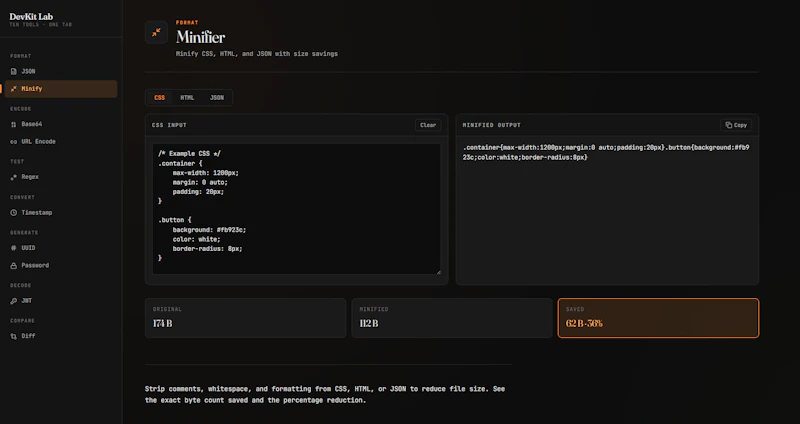Click the COMPARE section label in sidebar

[x=22, y=321]
